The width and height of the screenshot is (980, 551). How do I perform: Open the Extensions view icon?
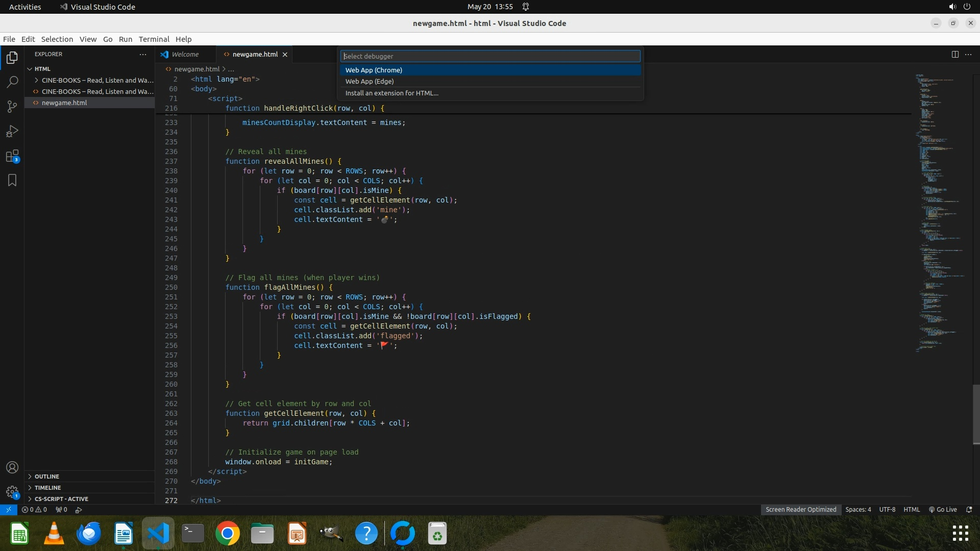[x=12, y=156]
